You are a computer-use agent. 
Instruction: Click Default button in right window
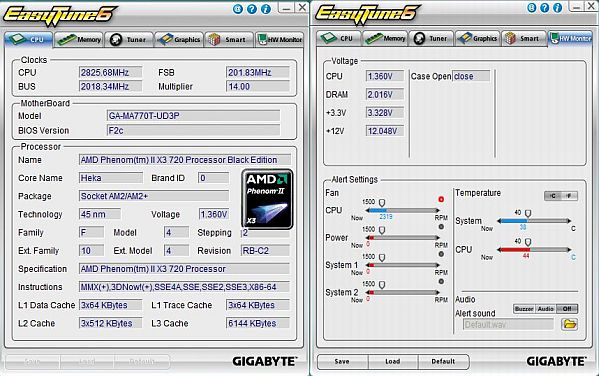(x=443, y=361)
